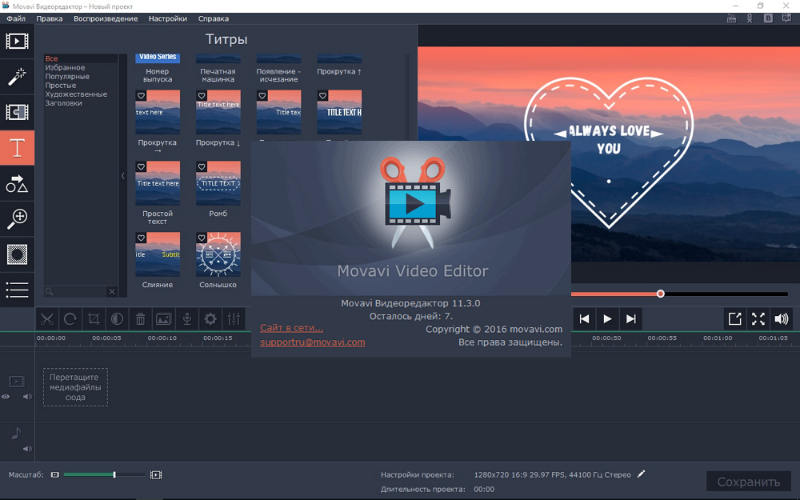Delete selected clip with trash icon

click(x=140, y=319)
